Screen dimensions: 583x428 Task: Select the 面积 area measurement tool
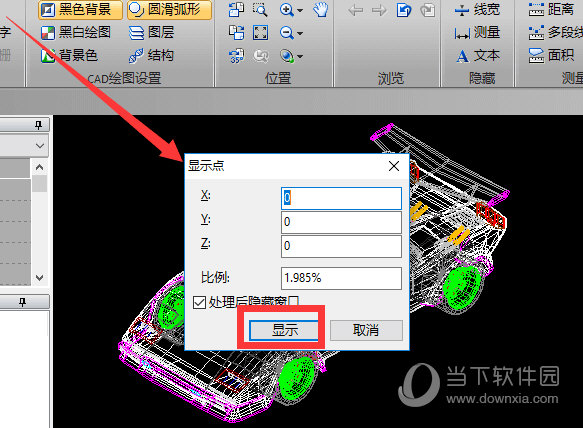click(x=552, y=56)
